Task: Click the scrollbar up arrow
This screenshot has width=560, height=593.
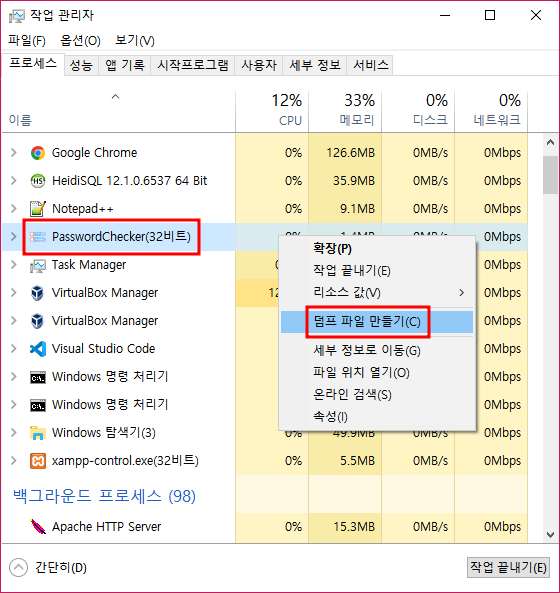Action: click(x=550, y=143)
